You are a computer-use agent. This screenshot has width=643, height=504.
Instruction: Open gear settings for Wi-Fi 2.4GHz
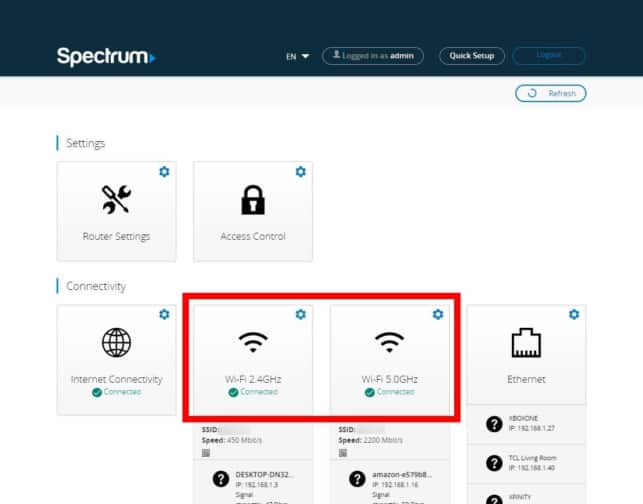(300, 315)
